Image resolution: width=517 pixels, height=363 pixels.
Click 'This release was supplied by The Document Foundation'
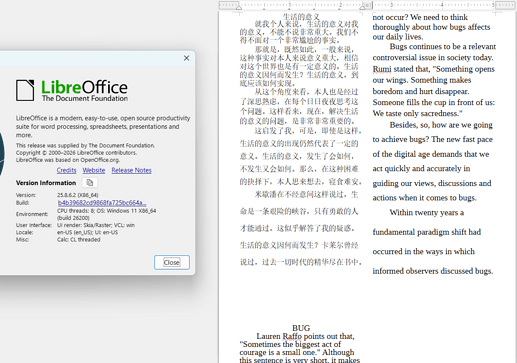tap(85, 145)
